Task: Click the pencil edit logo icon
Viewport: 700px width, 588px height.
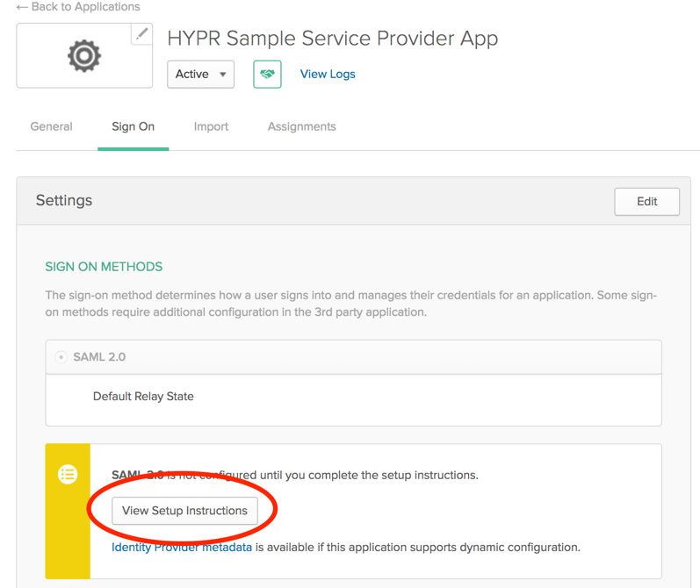Action: tap(141, 34)
